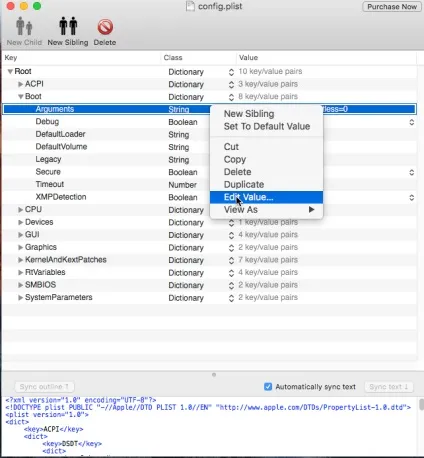Viewport: 424px width, 458px height.
Task: Open the class stepper for Root row
Action: [231, 72]
